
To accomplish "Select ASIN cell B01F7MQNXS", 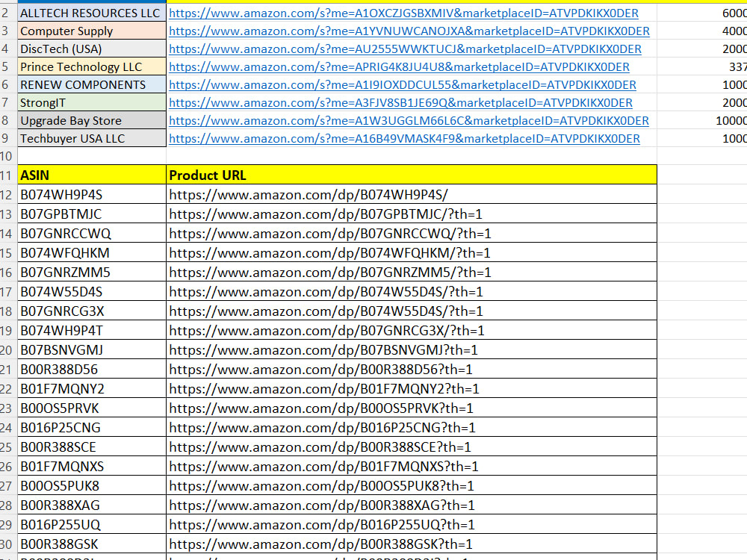I will (92, 467).
